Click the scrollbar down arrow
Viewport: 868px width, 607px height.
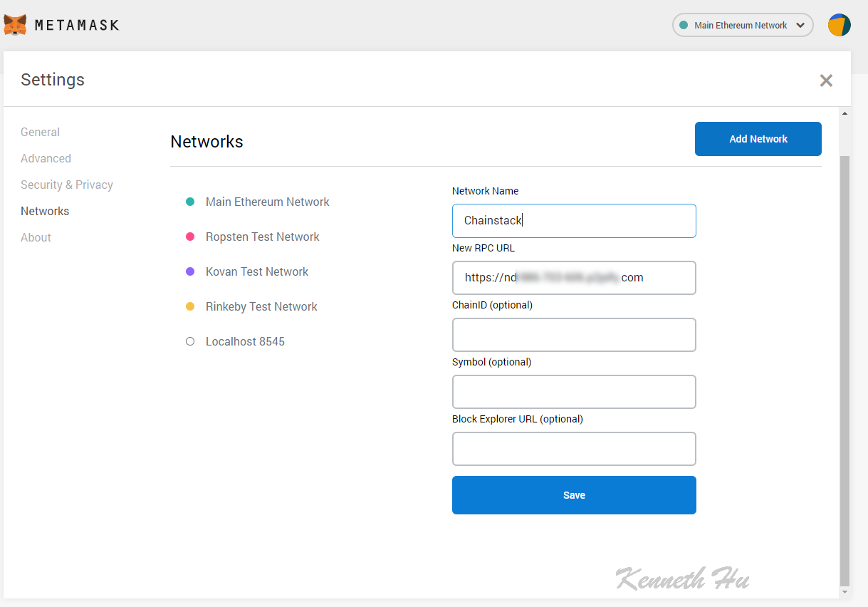(x=845, y=592)
